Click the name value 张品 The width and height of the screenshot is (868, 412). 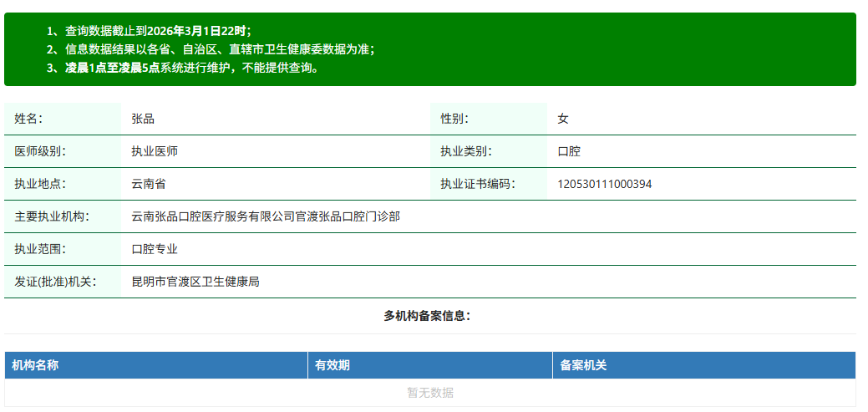click(143, 119)
